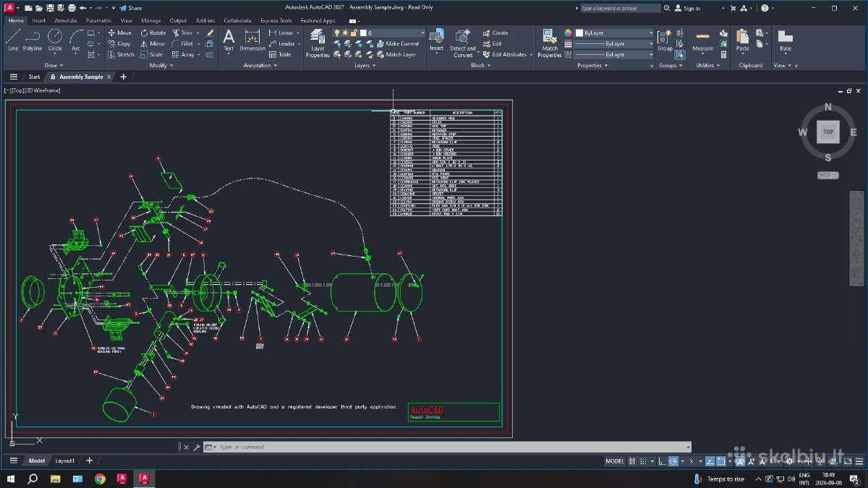The image size is (868, 488).
Task: Select the Dimension tool
Action: pyautogui.click(x=252, y=40)
